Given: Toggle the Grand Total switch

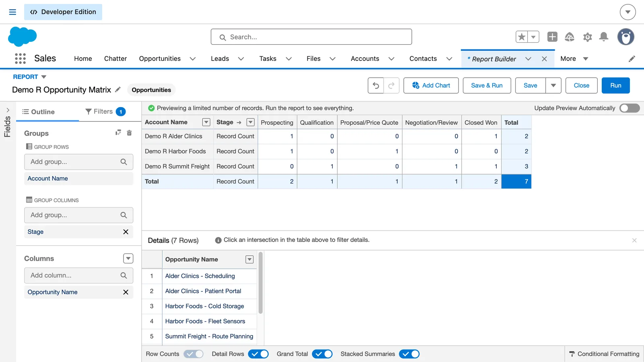Looking at the screenshot, I should coord(322,354).
